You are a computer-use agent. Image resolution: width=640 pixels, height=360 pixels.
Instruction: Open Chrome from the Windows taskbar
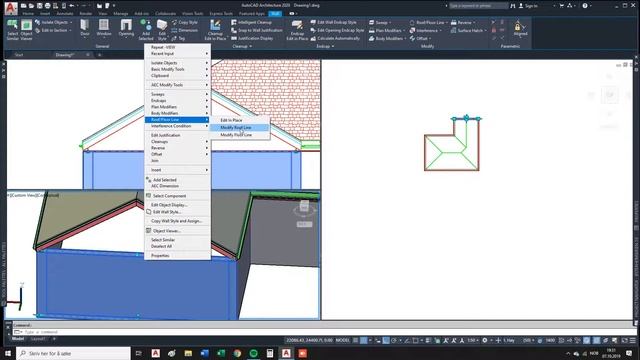pos(237,353)
